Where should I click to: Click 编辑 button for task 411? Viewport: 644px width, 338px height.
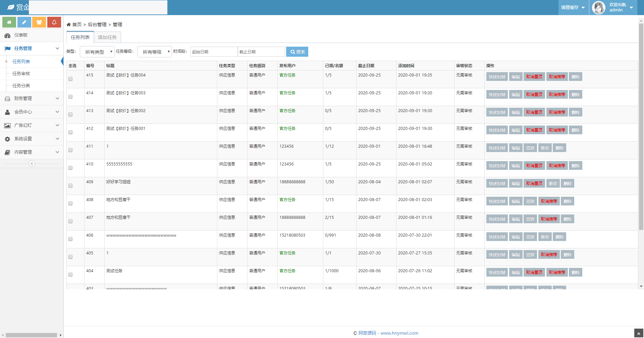pos(516,148)
